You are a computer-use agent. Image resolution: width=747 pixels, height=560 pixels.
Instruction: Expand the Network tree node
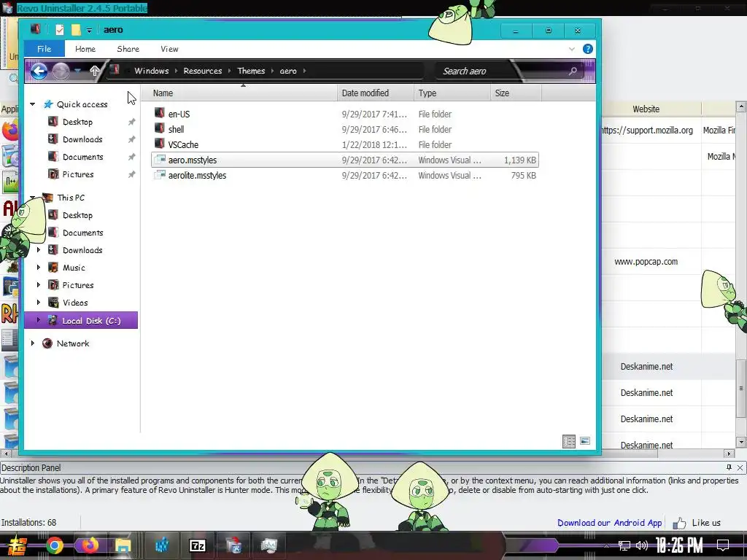pyautogui.click(x=32, y=343)
